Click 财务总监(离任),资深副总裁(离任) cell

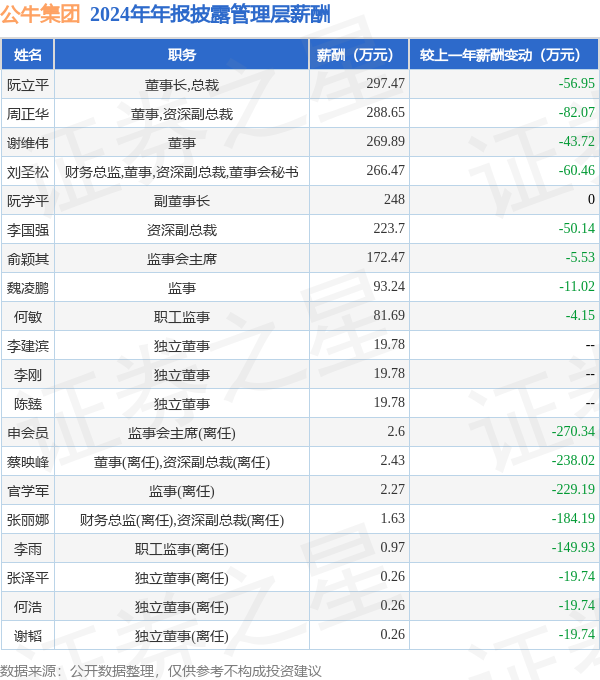(x=182, y=520)
